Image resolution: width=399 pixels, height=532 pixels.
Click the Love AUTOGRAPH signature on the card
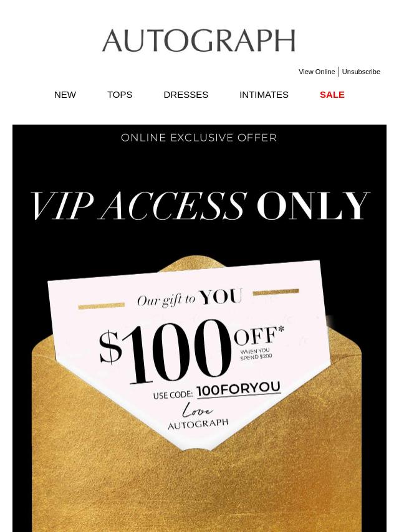pyautogui.click(x=198, y=417)
